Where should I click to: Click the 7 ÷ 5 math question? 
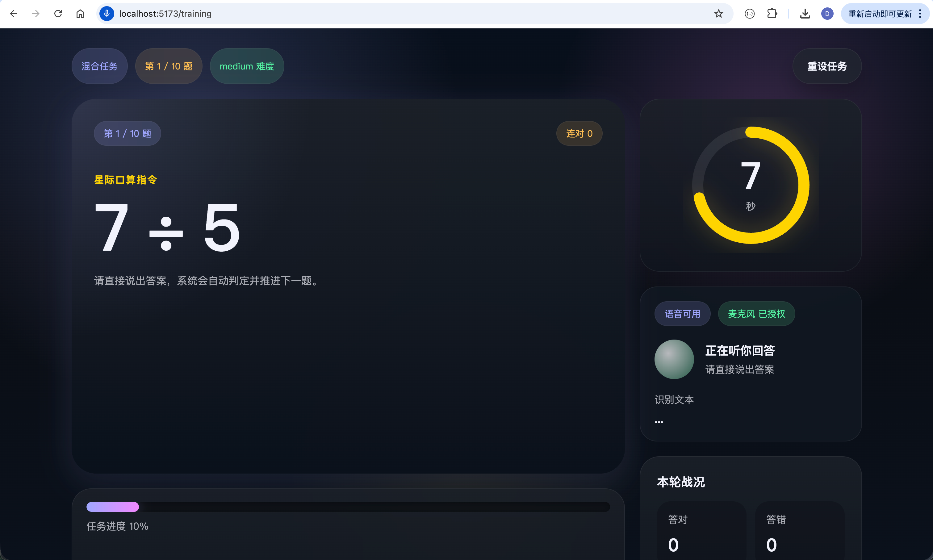point(167,227)
